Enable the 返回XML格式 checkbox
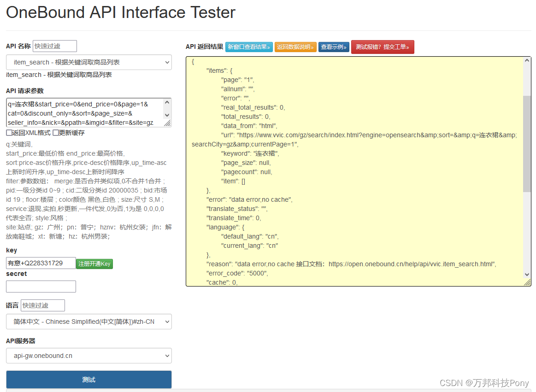536x392 pixels. coord(7,133)
